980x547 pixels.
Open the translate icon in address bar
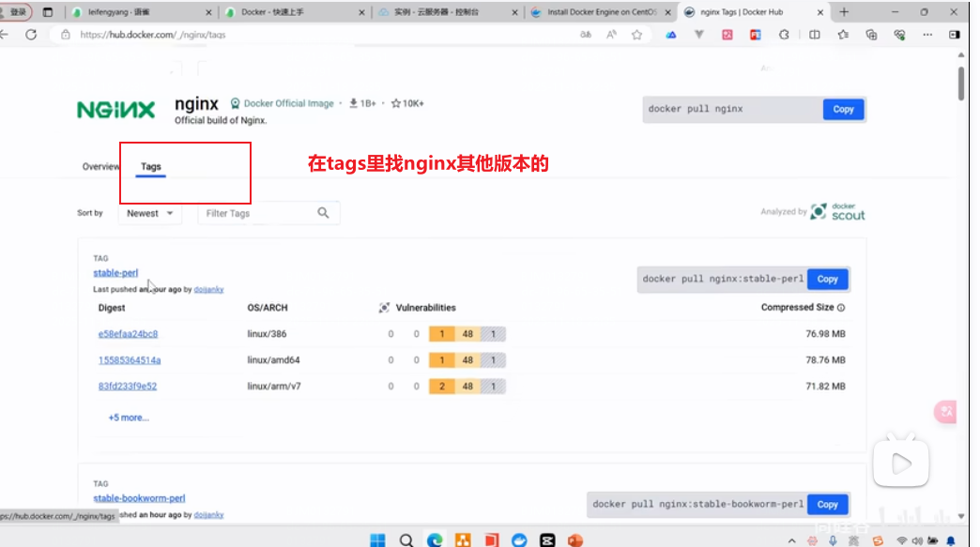(x=586, y=35)
